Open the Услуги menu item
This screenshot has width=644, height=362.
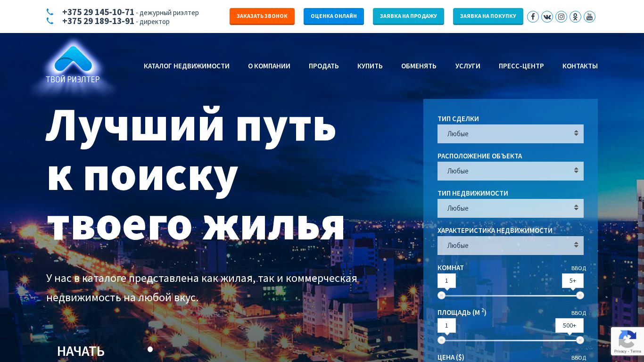468,66
